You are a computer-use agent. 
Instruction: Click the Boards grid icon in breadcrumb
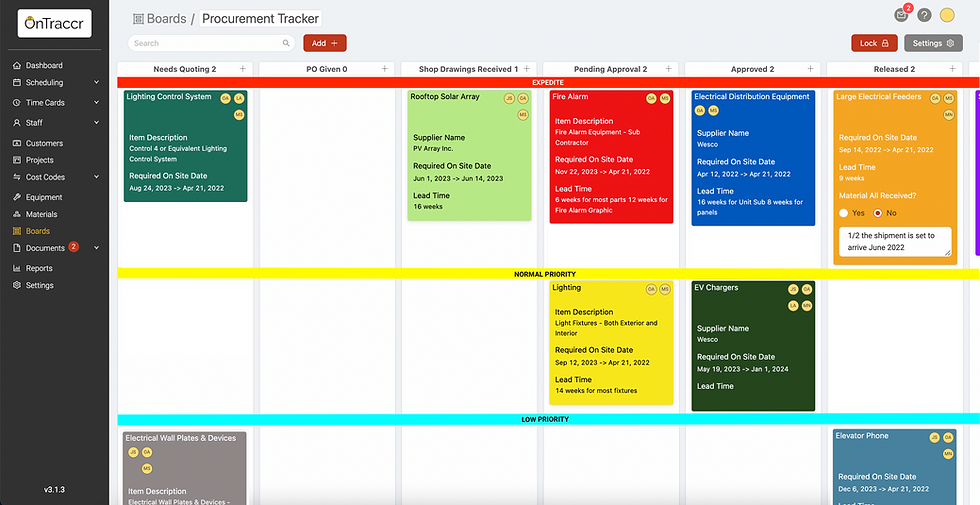138,19
